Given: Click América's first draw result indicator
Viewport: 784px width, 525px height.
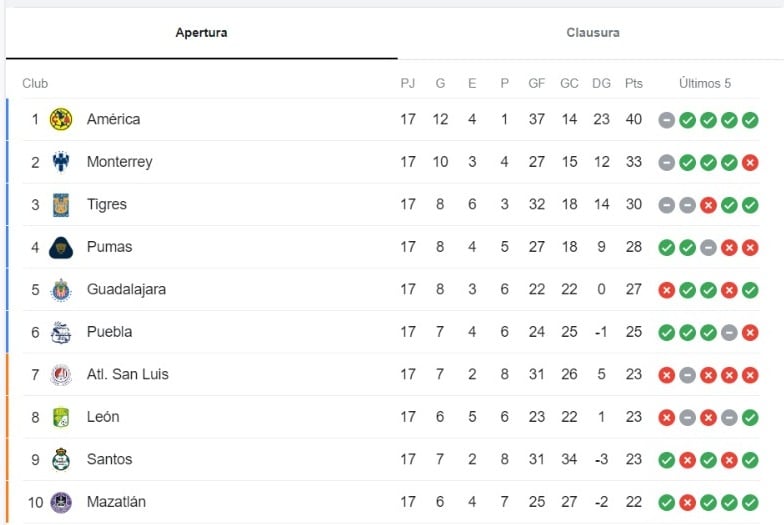Looking at the screenshot, I should click(x=666, y=120).
